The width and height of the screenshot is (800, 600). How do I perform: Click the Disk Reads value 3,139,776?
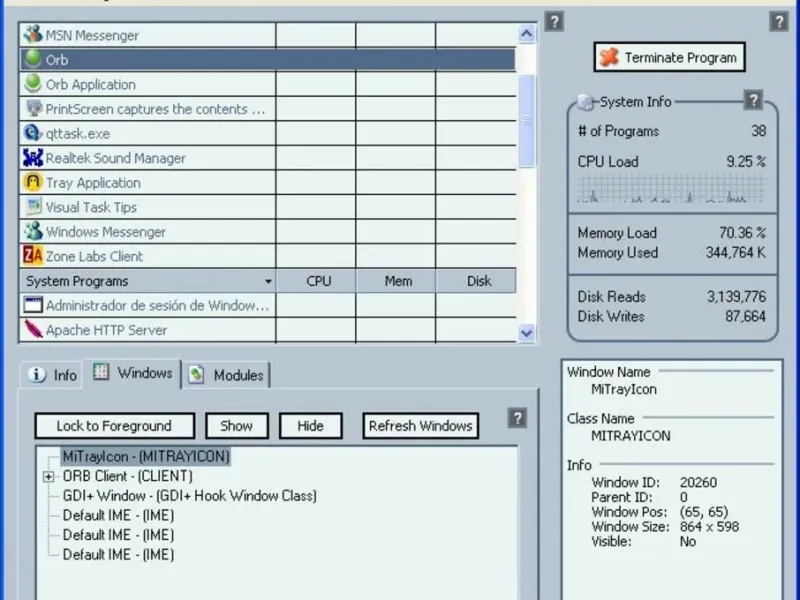(736, 296)
